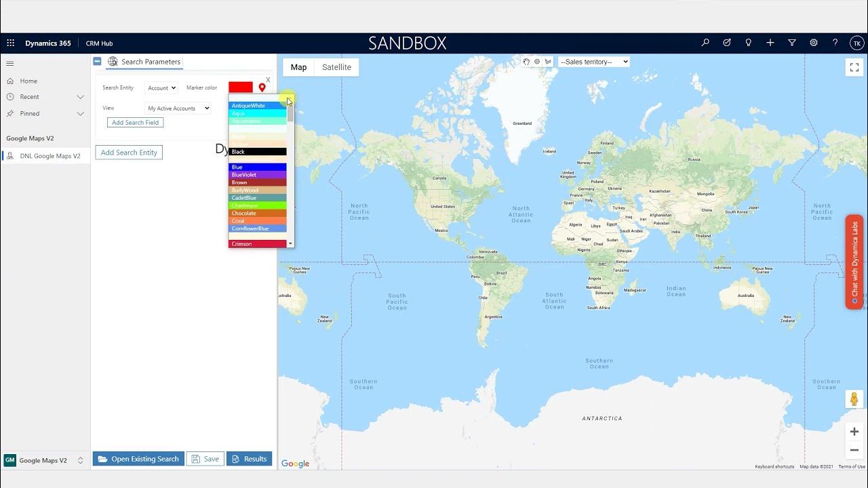Choose Coral from color list

point(258,221)
